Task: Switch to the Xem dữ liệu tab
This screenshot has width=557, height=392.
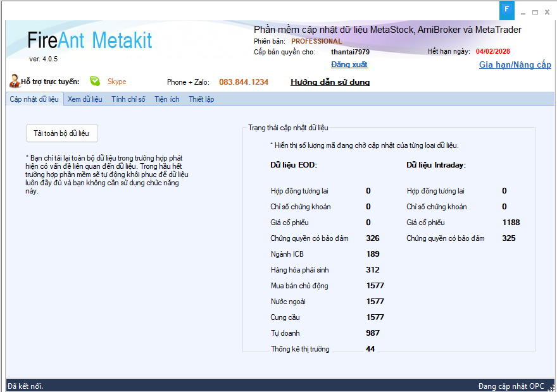Action: tap(85, 99)
